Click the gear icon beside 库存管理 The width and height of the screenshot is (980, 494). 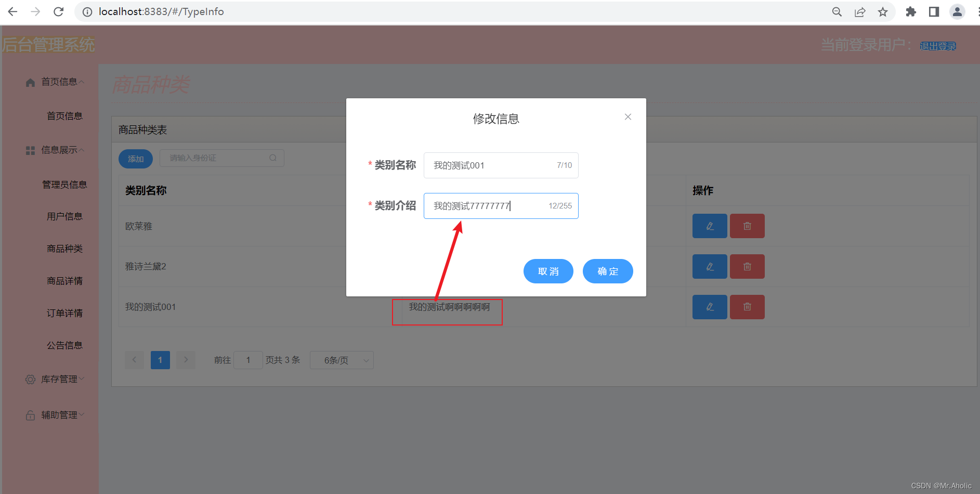pos(30,379)
